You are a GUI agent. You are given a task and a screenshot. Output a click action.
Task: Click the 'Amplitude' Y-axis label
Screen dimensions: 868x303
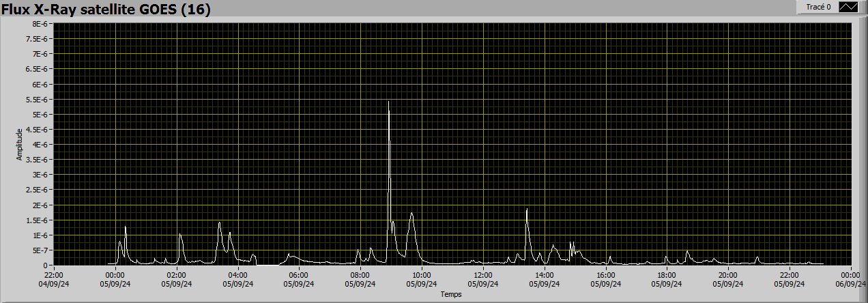[x=20, y=144]
